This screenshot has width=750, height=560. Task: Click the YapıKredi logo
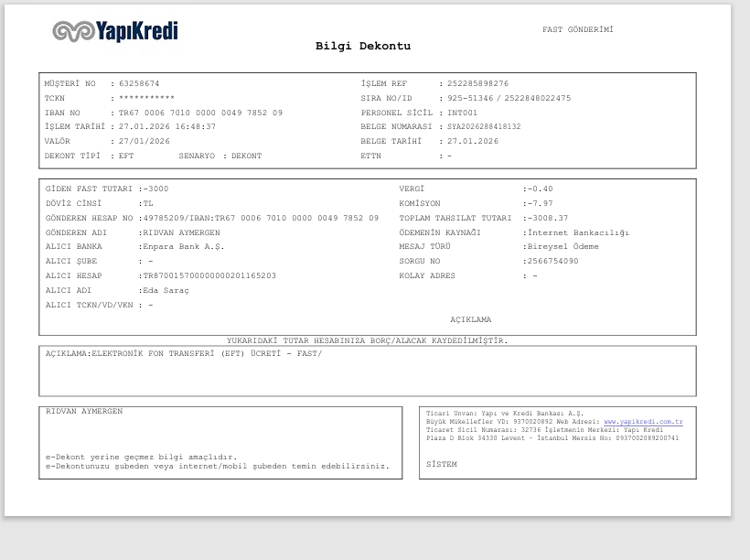pyautogui.click(x=115, y=31)
